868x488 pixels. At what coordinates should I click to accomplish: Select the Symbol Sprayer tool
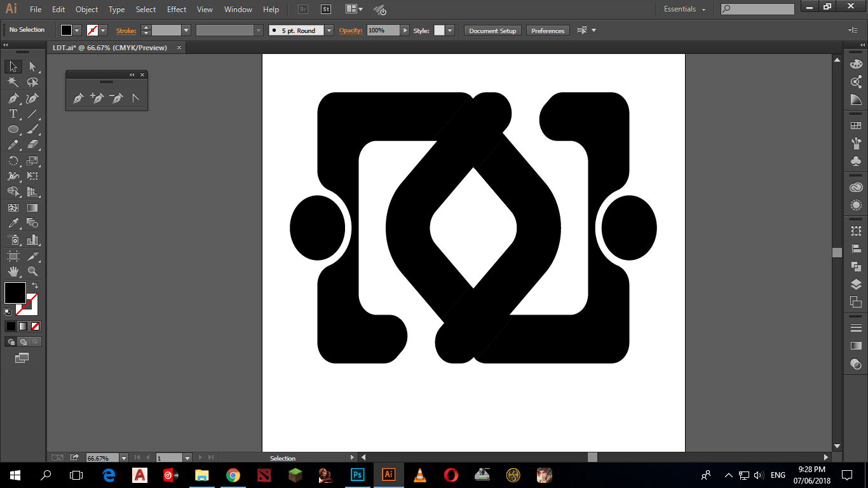(x=13, y=240)
